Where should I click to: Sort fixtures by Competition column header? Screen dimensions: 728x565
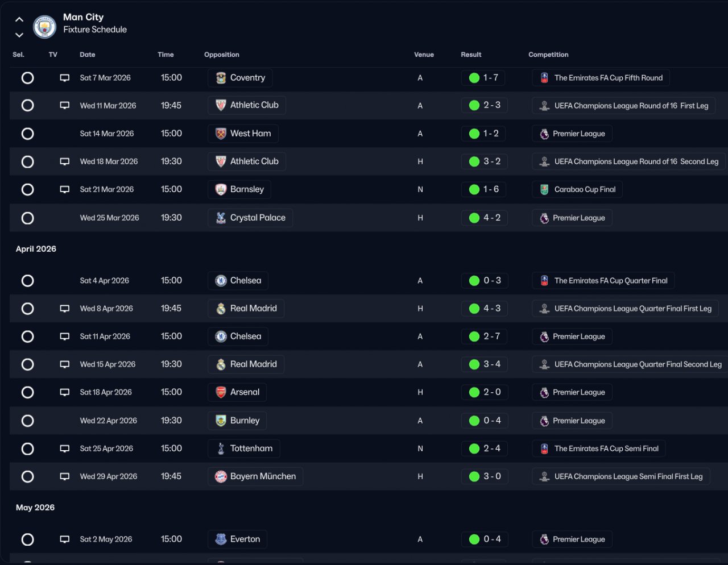pyautogui.click(x=548, y=55)
